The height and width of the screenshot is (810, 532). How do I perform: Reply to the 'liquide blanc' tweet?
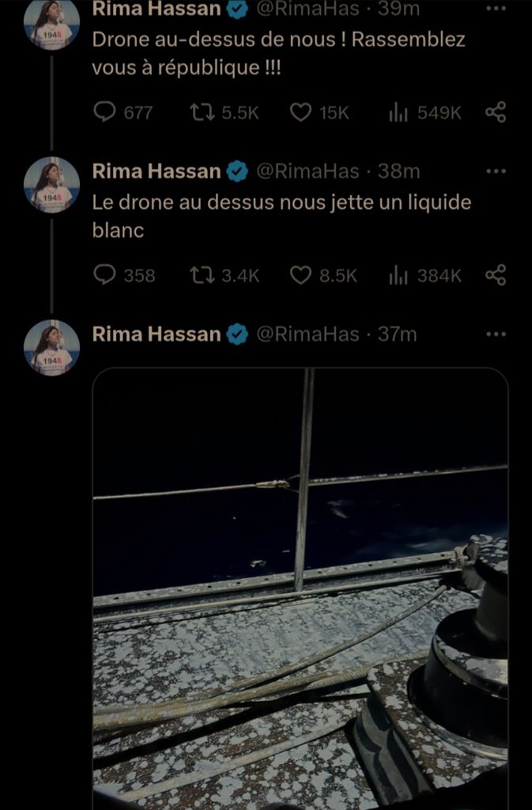(x=104, y=274)
